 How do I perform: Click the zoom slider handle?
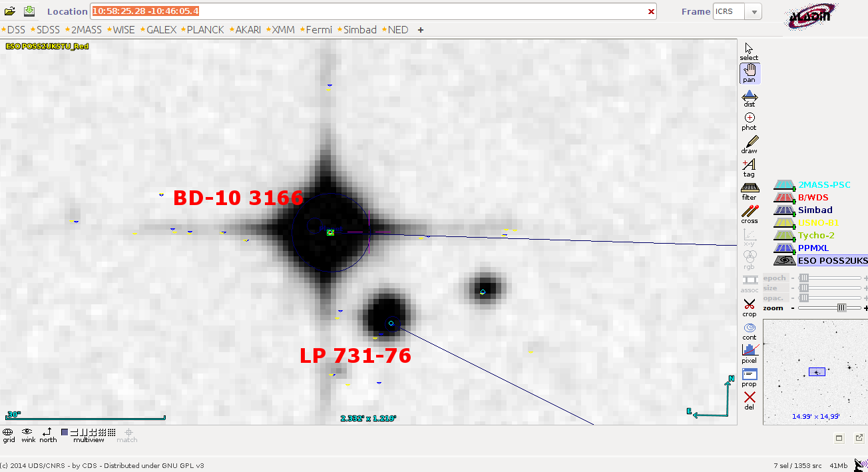pyautogui.click(x=841, y=308)
